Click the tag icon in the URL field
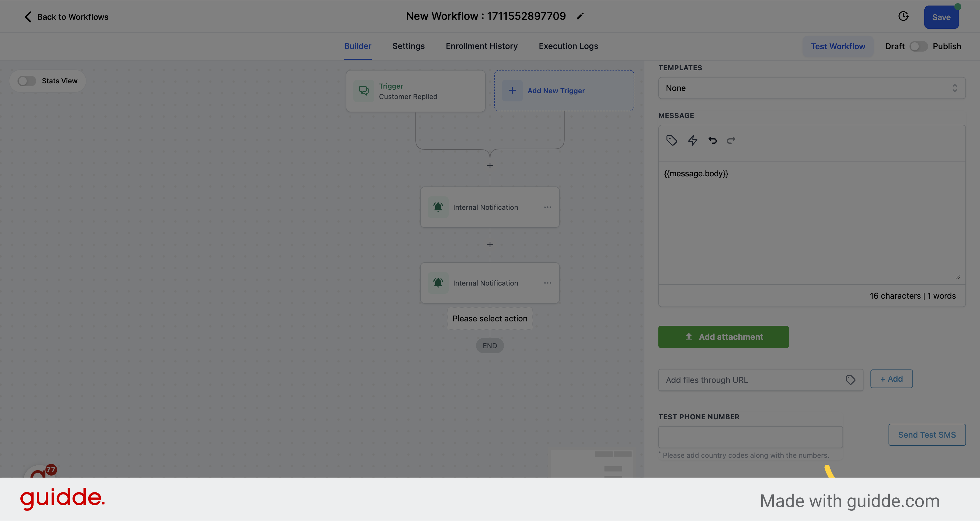Image resolution: width=980 pixels, height=521 pixels. pyautogui.click(x=850, y=380)
